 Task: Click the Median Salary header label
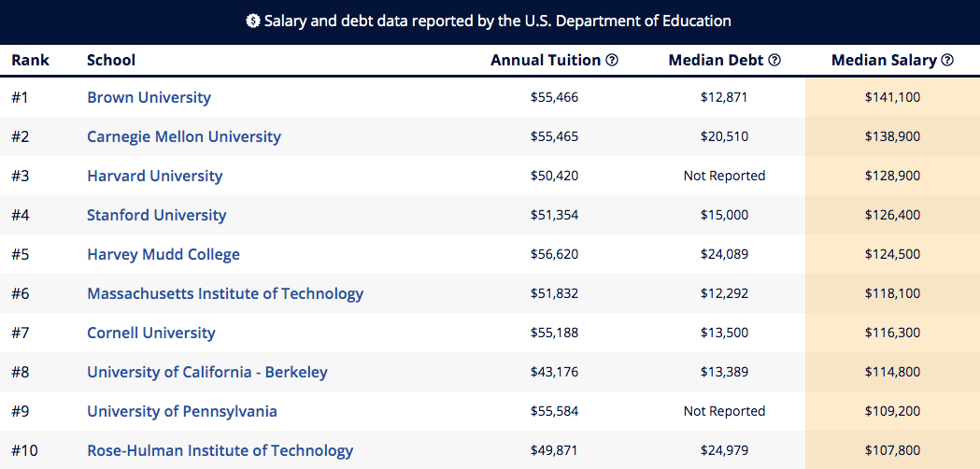[884, 60]
